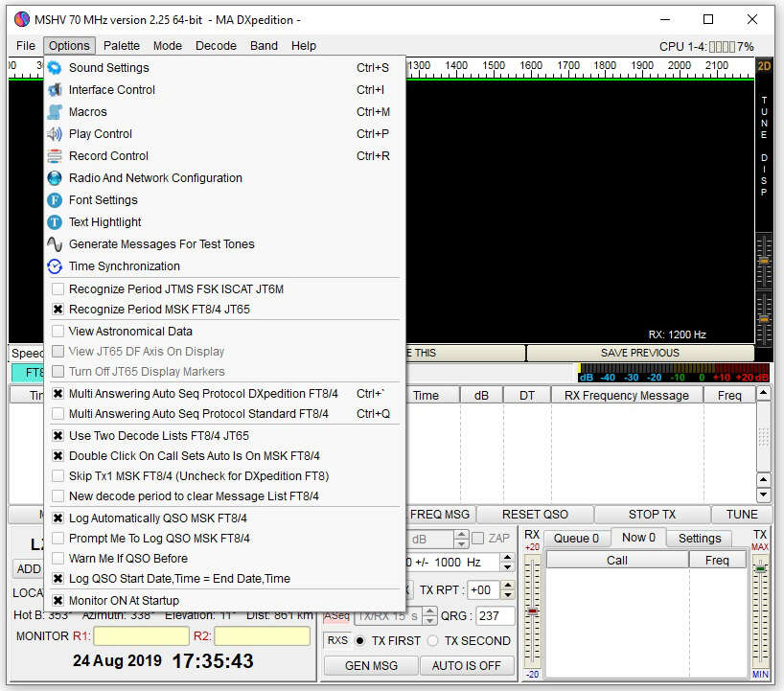Enable New decode period to clear Message List
The width and height of the screenshot is (784, 691).
pyautogui.click(x=58, y=496)
